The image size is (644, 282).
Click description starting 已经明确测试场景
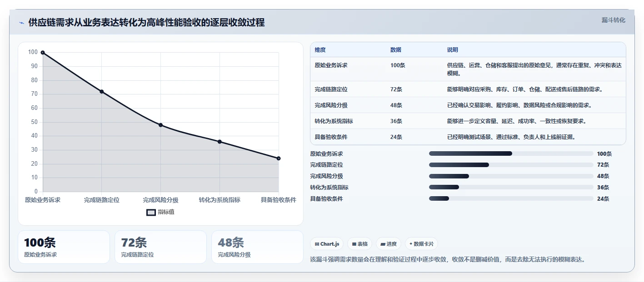pos(512,137)
